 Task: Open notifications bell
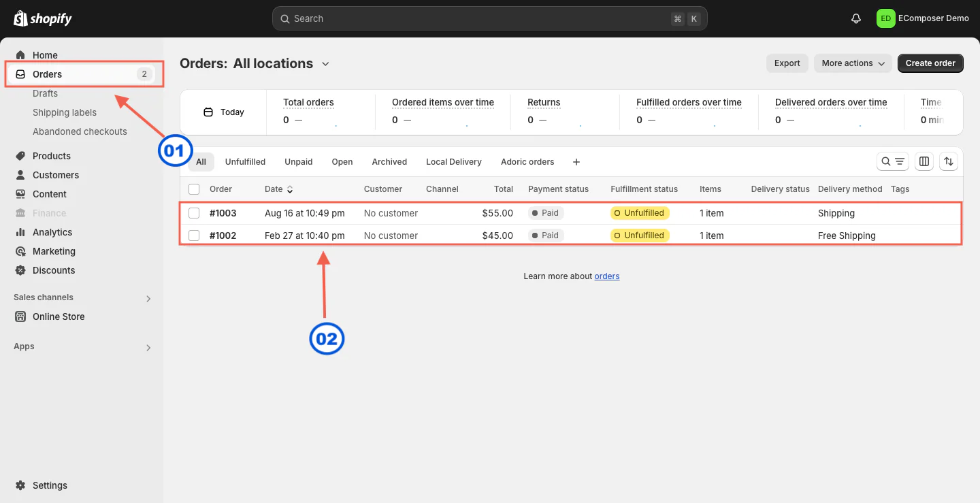click(856, 18)
